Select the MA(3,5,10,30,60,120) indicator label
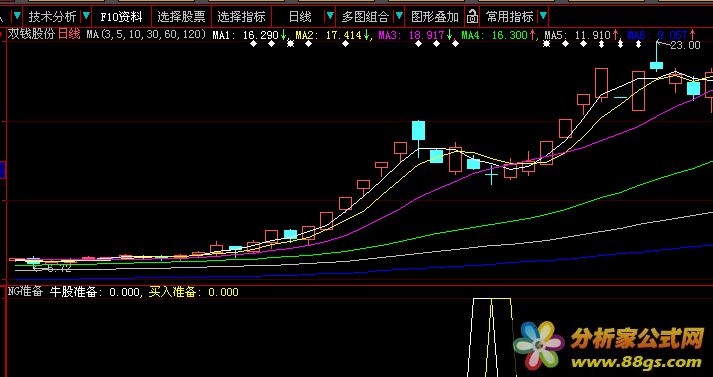 coord(146,34)
